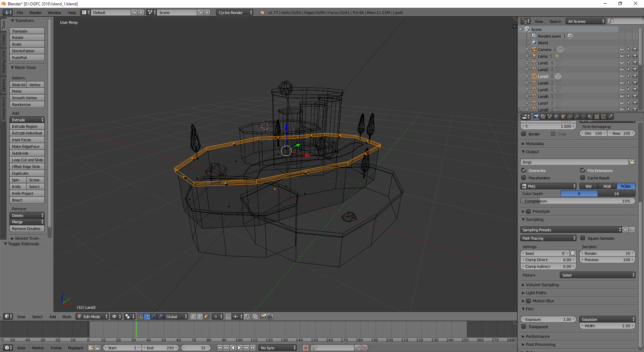
Task: Enable snapping with the magnet icon
Action: pyautogui.click(x=228, y=316)
